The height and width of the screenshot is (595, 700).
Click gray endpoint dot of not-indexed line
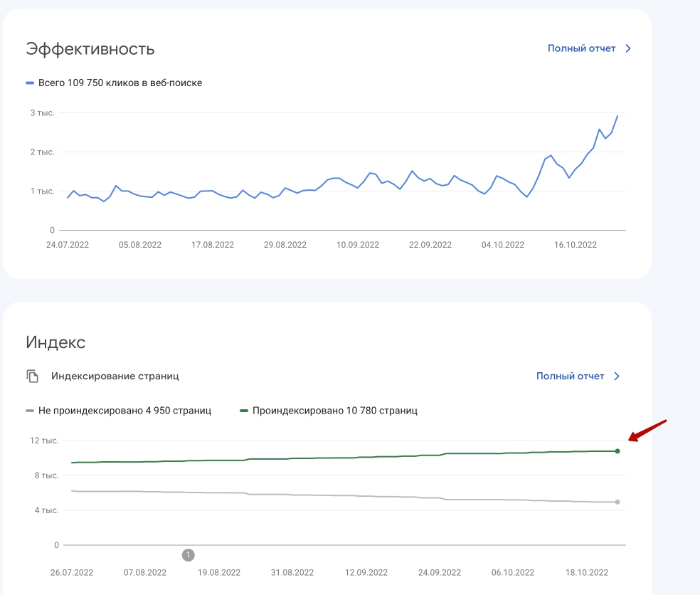[617, 502]
